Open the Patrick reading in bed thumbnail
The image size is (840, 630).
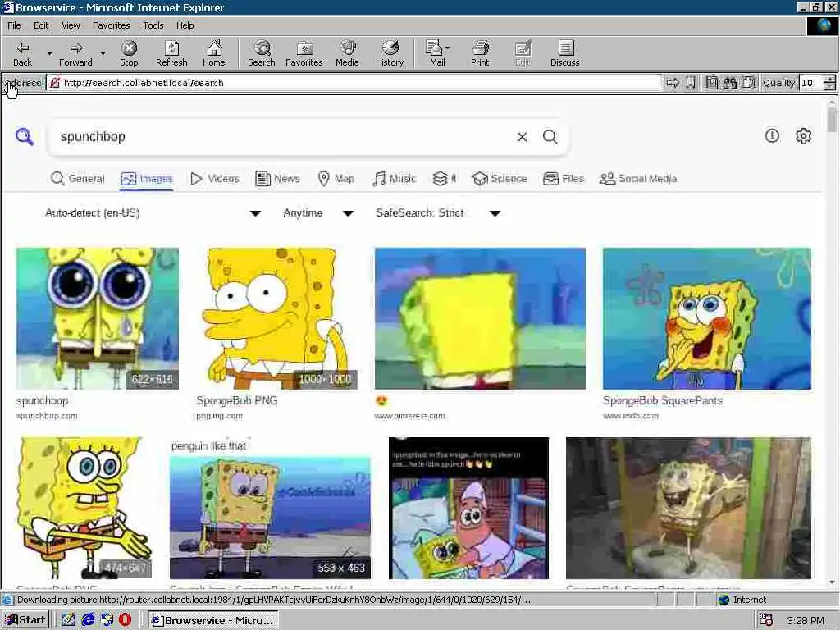[x=468, y=508]
